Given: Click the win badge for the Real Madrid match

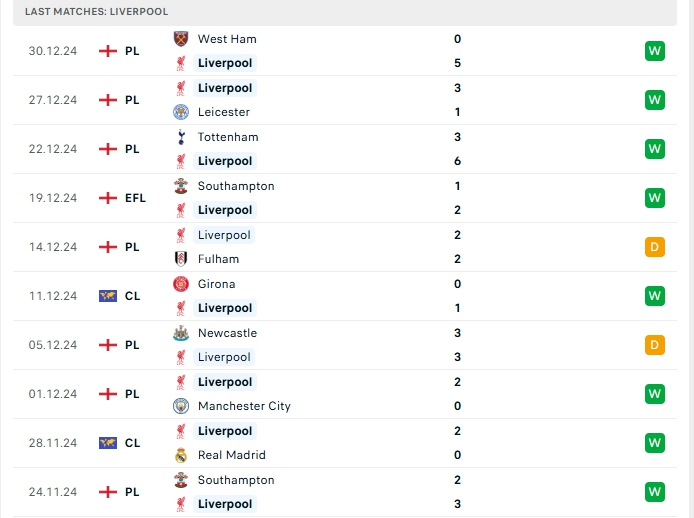Looking at the screenshot, I should coord(655,443).
